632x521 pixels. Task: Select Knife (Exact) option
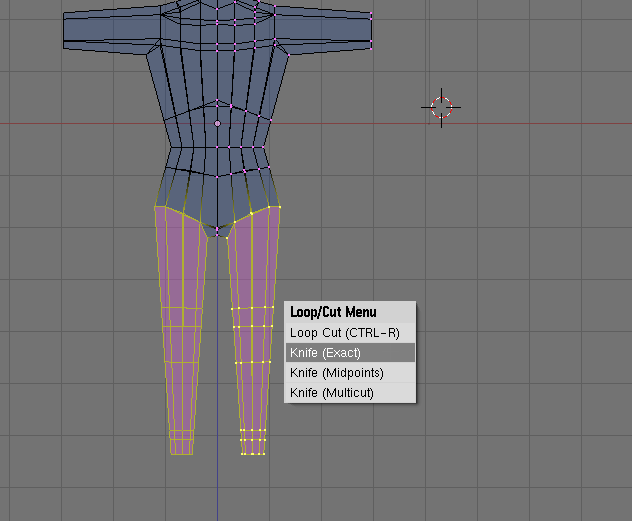pos(350,353)
